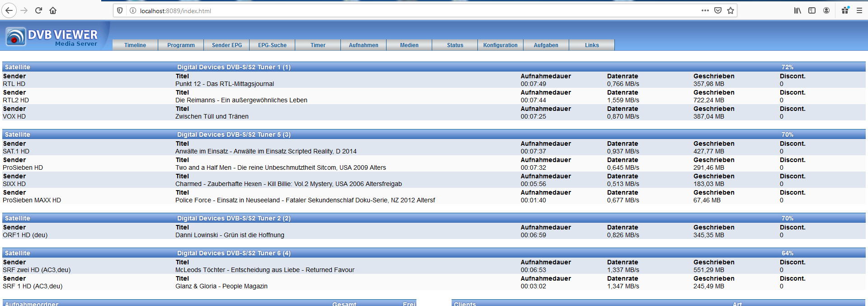The width and height of the screenshot is (868, 306).
Task: Bookmark this page with the star icon
Action: pos(731,10)
